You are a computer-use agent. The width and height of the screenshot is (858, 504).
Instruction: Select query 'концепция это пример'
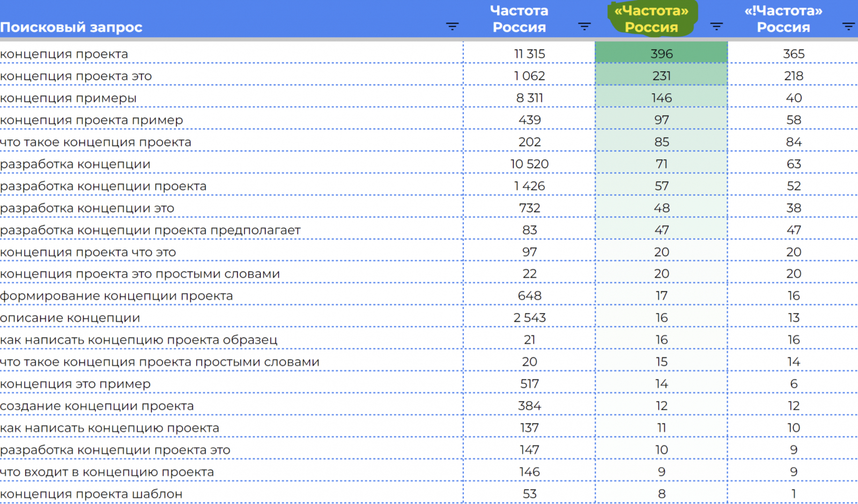pyautogui.click(x=76, y=384)
